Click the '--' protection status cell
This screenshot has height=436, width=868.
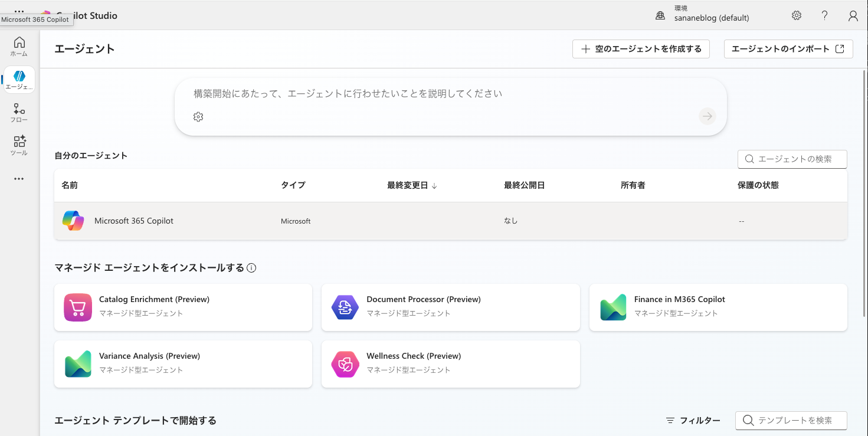pyautogui.click(x=741, y=221)
